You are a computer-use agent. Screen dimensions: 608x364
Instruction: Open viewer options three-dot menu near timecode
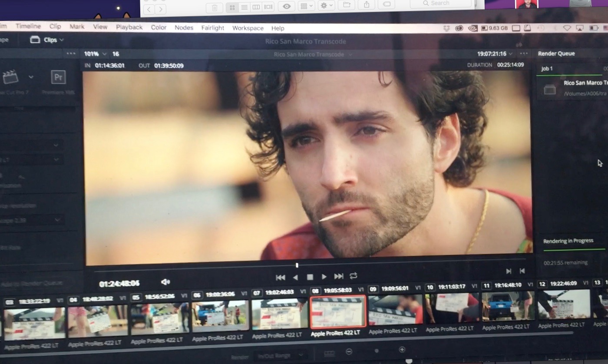point(524,53)
